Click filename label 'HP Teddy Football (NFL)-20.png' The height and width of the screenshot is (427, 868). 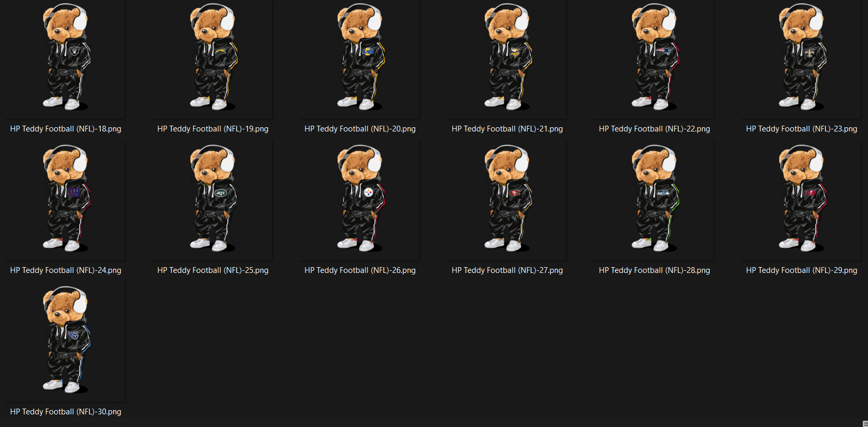tap(360, 129)
